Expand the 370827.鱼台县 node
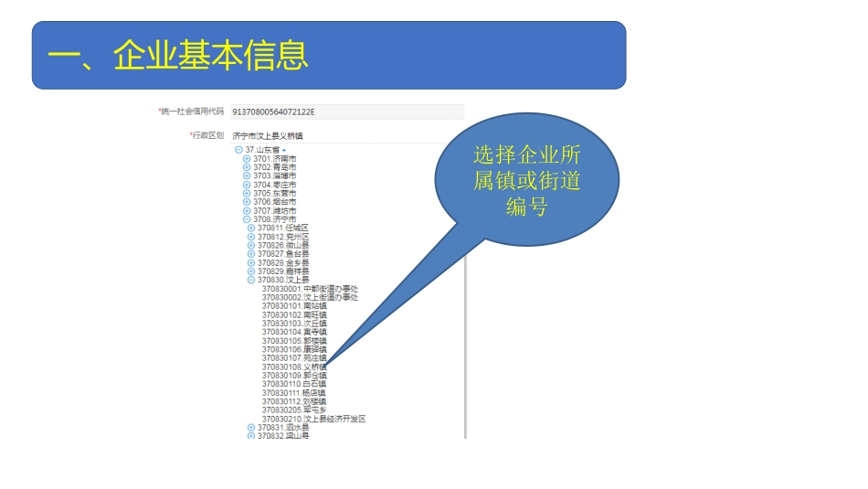Screen dimensions: 868x489 click(x=251, y=254)
